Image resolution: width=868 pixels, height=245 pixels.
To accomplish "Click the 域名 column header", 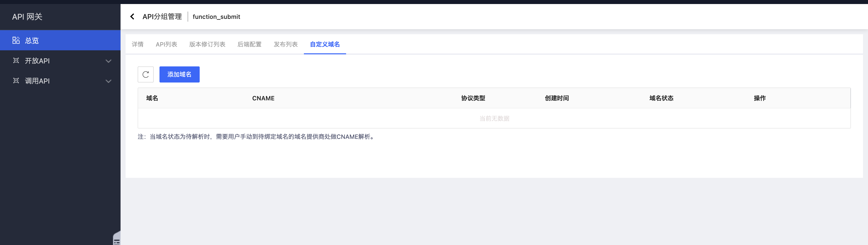I will pyautogui.click(x=152, y=98).
